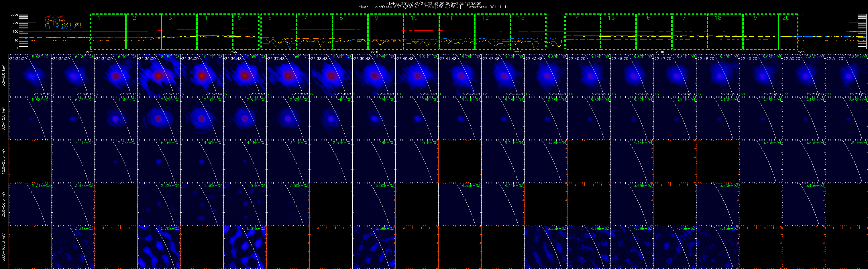Click the '12.0-25.0 keV' row label
Screen dimensions: 868x269
[4, 161]
